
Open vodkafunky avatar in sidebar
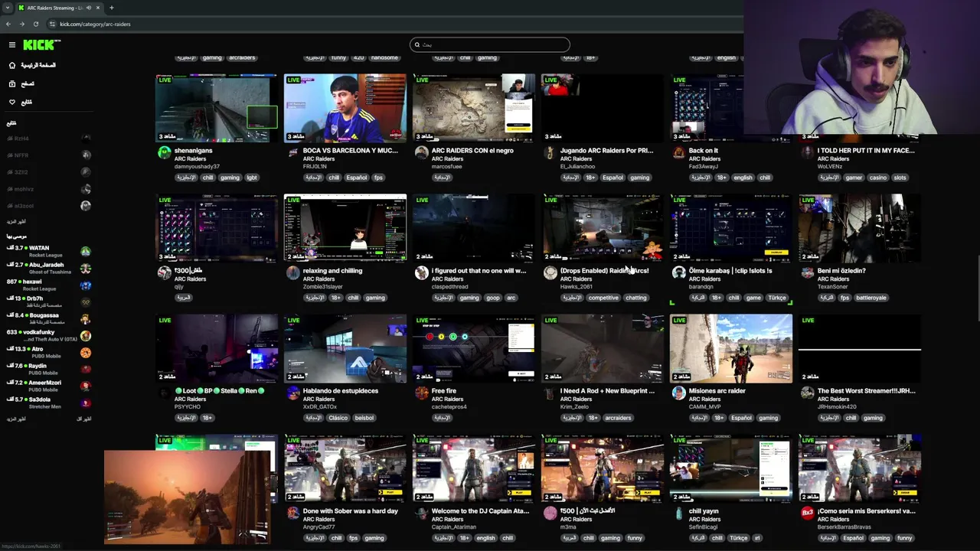pos(86,335)
